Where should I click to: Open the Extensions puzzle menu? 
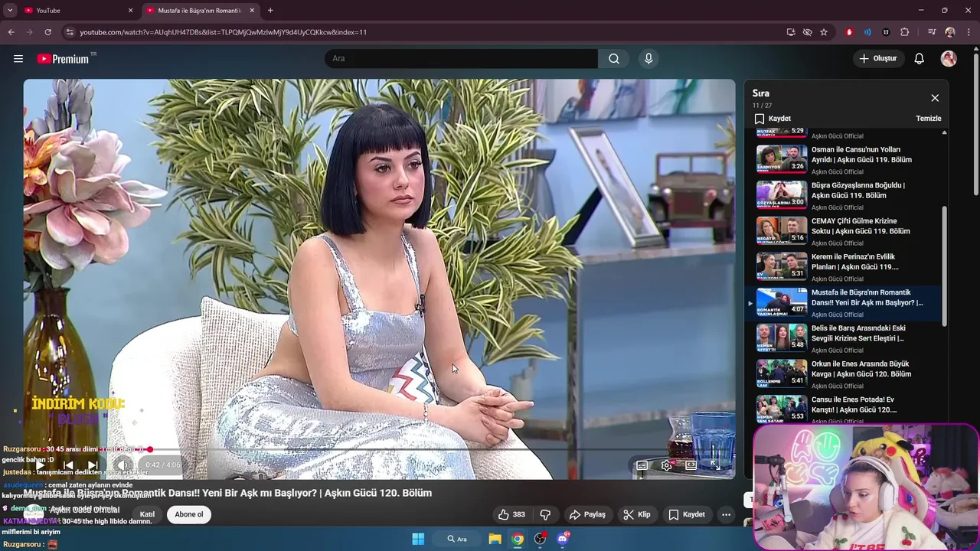coord(905,32)
